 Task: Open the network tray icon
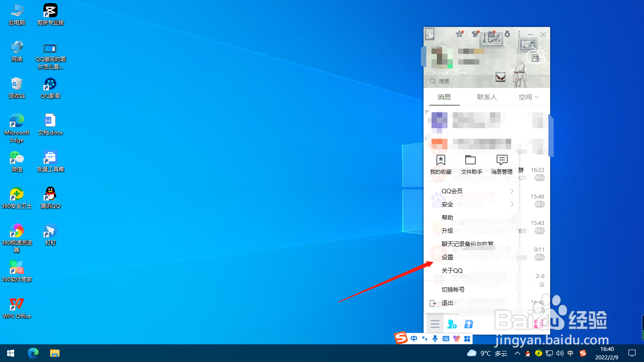coord(549,353)
